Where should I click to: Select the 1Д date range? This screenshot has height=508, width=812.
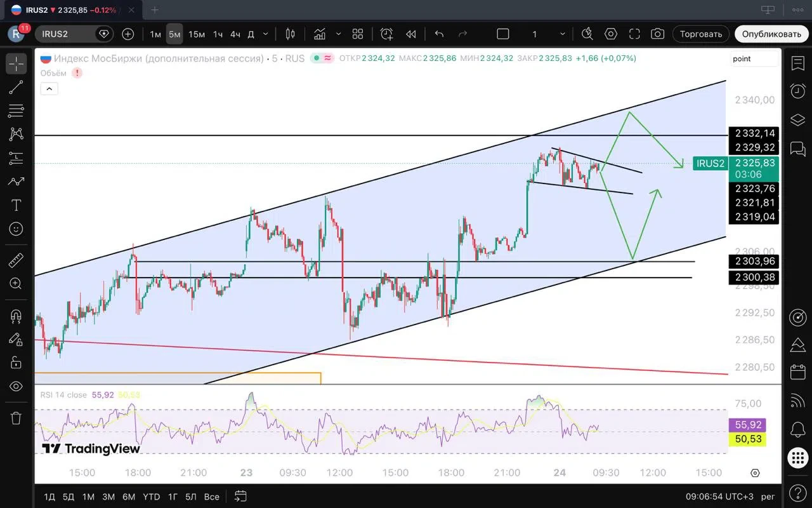(49, 497)
